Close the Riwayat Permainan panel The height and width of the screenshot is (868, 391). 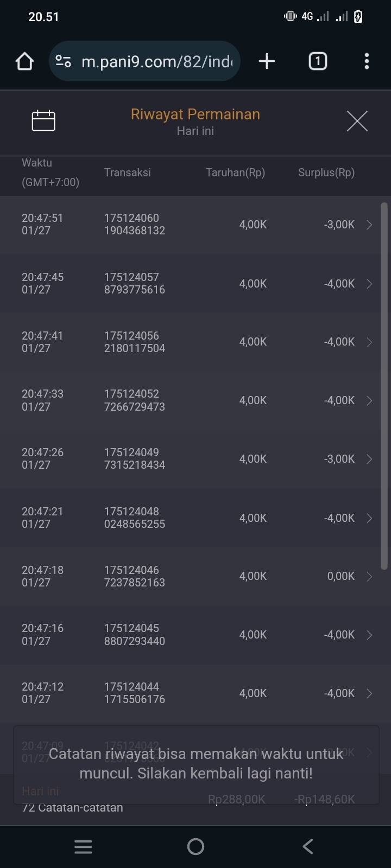point(357,120)
